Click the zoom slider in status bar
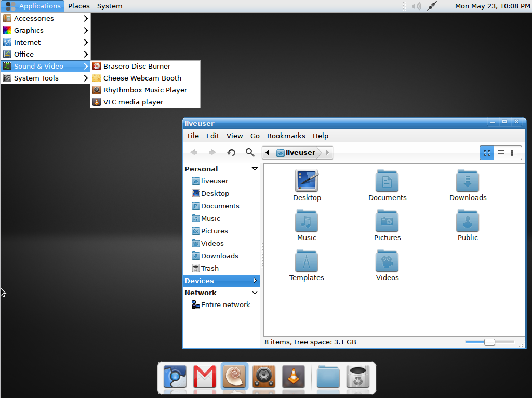532x398 pixels. tap(489, 342)
